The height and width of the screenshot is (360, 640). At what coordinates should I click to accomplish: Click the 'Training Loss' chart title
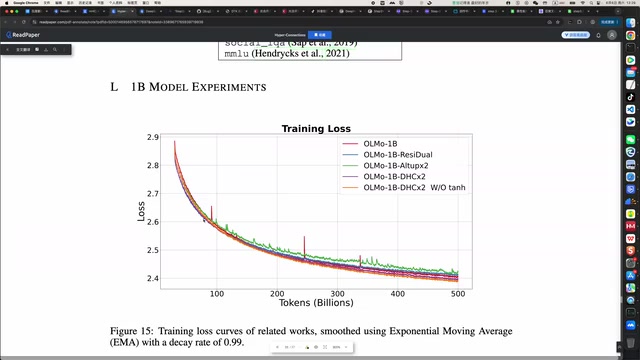(316, 129)
